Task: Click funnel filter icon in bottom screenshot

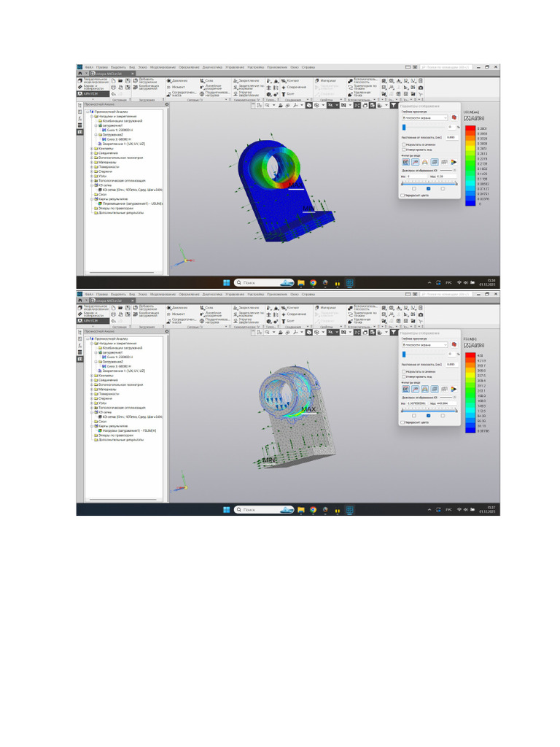Action: 394,332
